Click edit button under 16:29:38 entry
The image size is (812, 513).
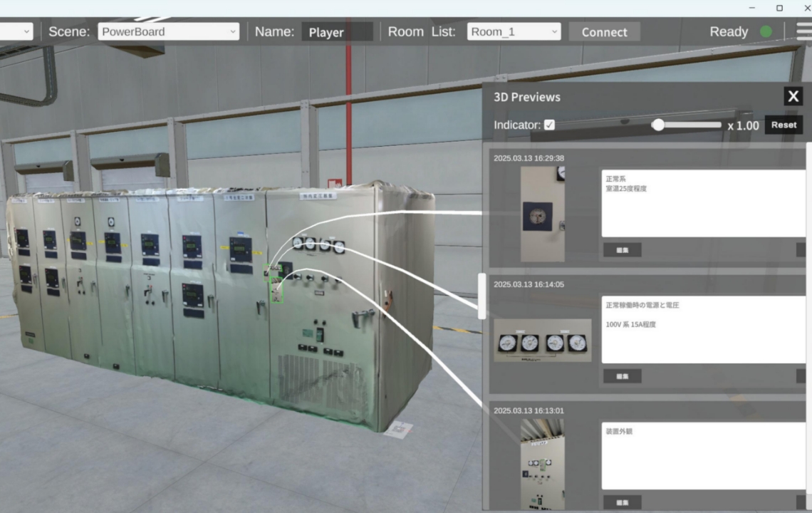(622, 250)
